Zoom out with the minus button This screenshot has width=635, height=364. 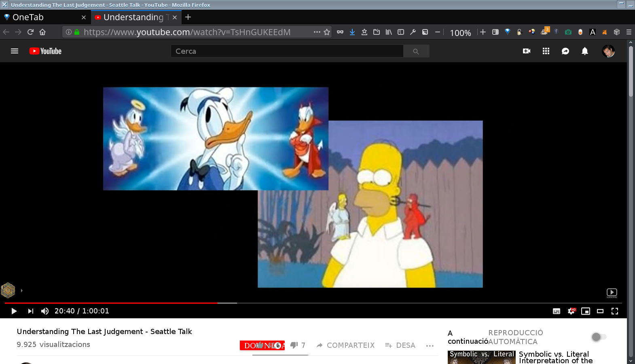[437, 32]
